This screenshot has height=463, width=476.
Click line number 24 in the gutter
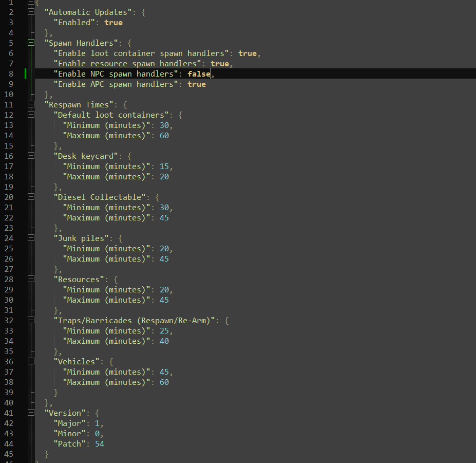9,238
